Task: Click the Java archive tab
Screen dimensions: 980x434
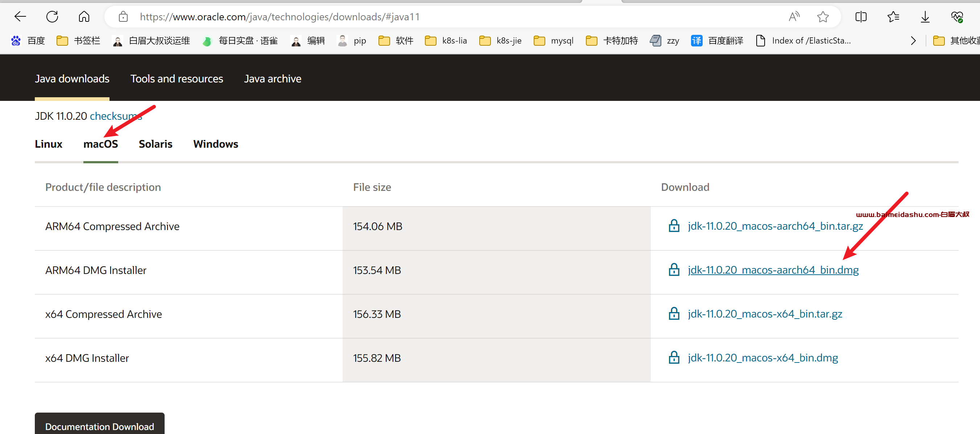Action: click(273, 78)
